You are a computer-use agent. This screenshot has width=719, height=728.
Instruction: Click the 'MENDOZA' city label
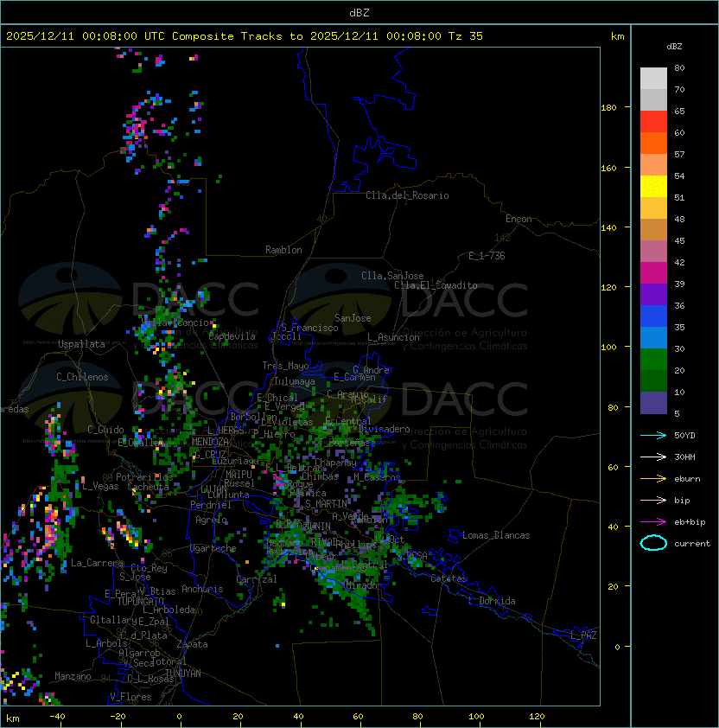point(210,442)
